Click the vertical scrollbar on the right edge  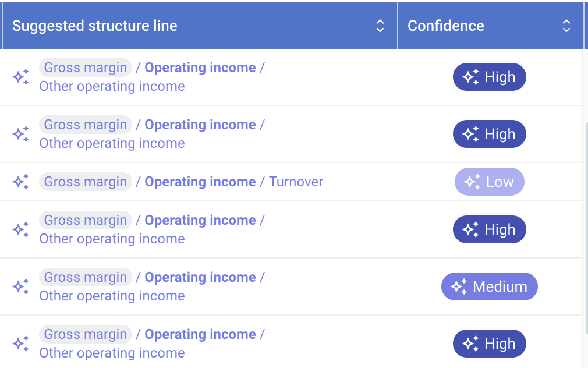(586, 229)
